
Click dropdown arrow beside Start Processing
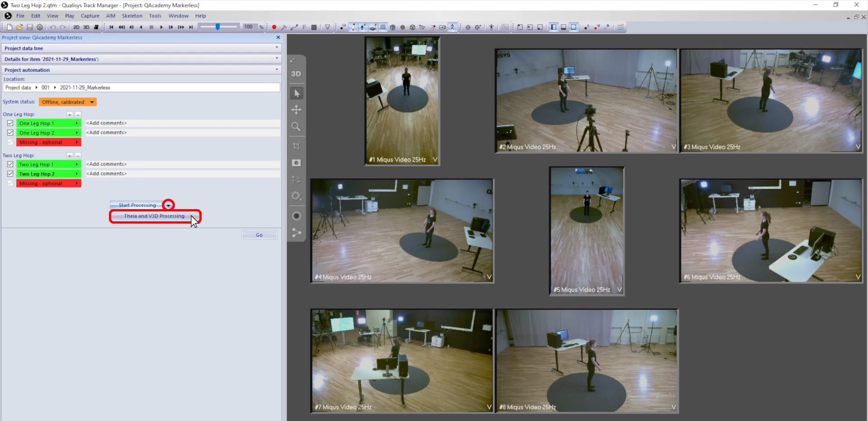point(168,205)
